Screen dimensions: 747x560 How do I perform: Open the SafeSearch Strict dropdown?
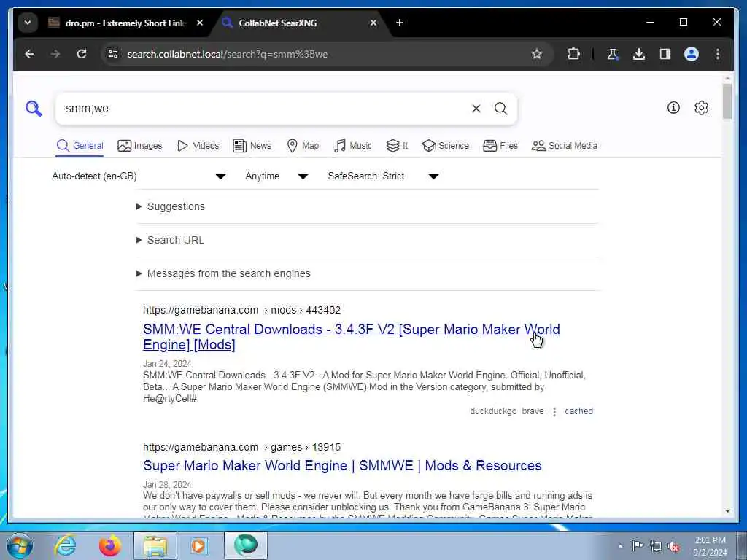tap(383, 176)
